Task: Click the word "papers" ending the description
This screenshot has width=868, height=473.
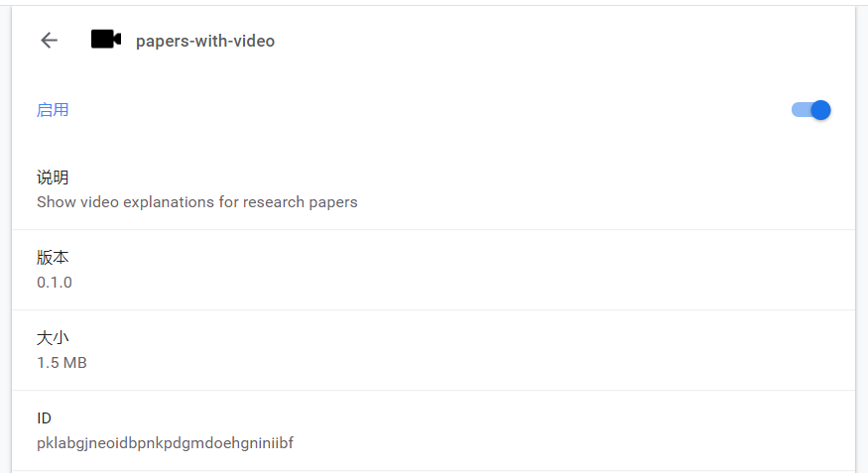Action: point(333,203)
